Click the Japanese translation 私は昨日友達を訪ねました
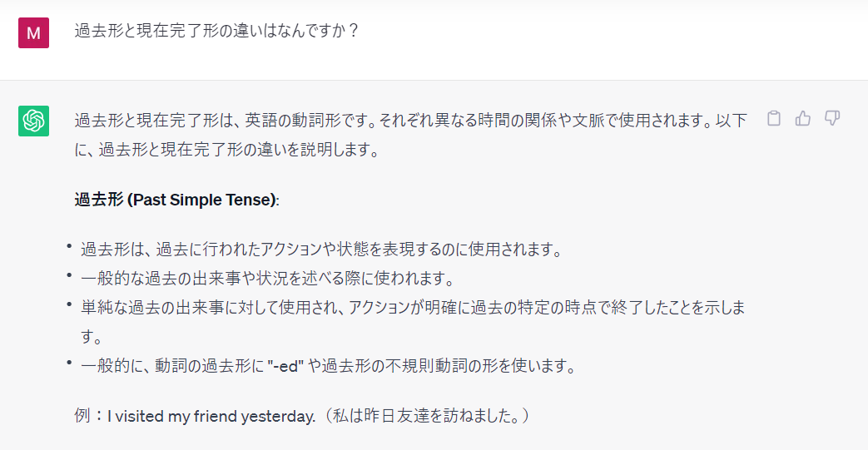The height and width of the screenshot is (450, 868). point(426,416)
